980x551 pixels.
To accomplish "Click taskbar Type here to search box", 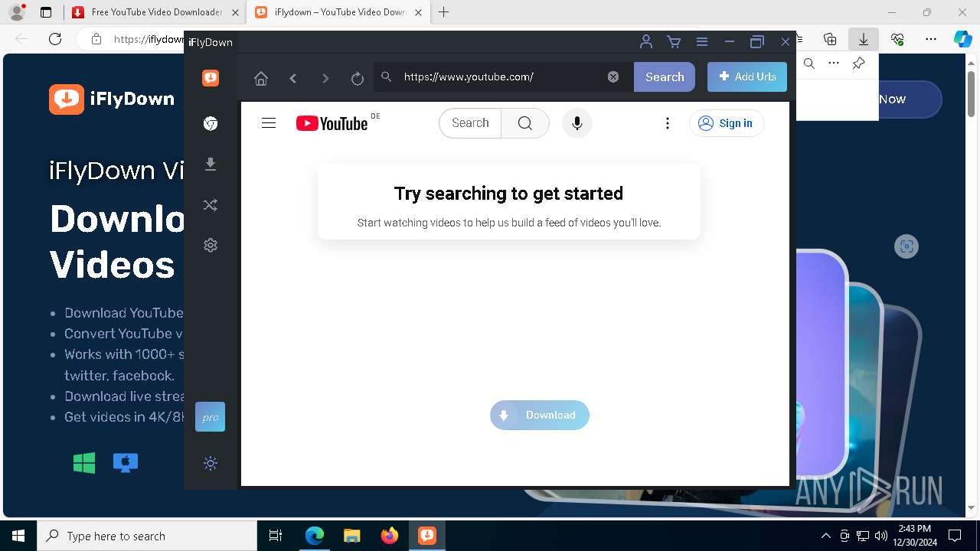I will coord(147,536).
